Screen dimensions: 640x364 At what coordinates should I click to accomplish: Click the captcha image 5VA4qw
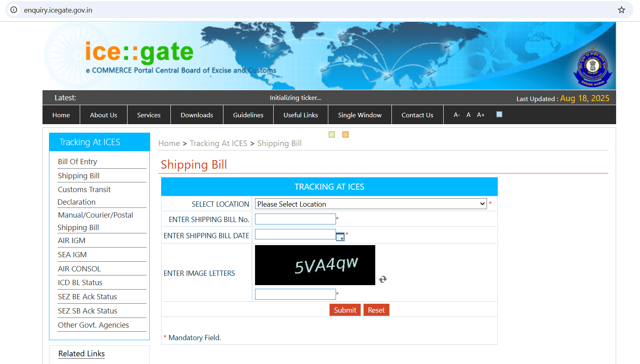coord(315,265)
